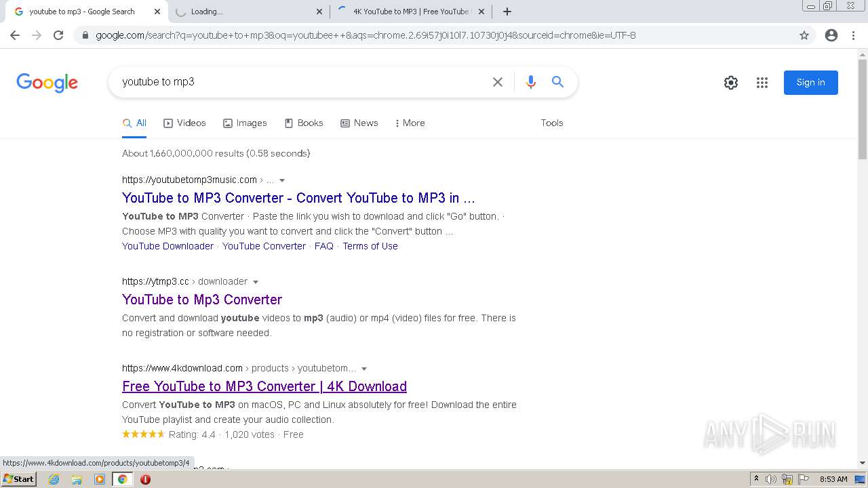Open Chrome profile avatar menu
The width and height of the screenshot is (868, 488).
coord(831,35)
